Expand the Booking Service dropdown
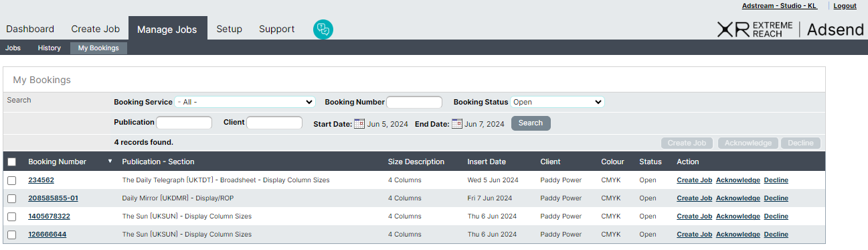 [x=245, y=102]
